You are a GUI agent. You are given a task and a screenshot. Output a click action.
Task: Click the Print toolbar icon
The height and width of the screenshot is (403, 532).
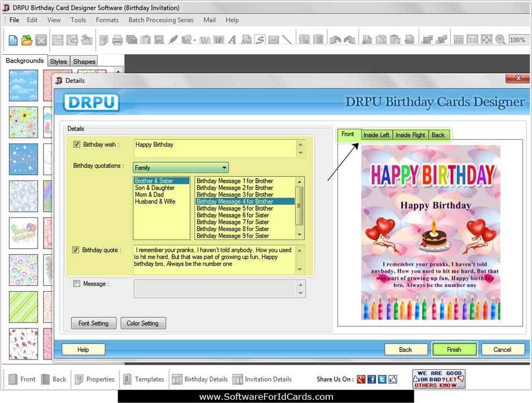pos(117,40)
